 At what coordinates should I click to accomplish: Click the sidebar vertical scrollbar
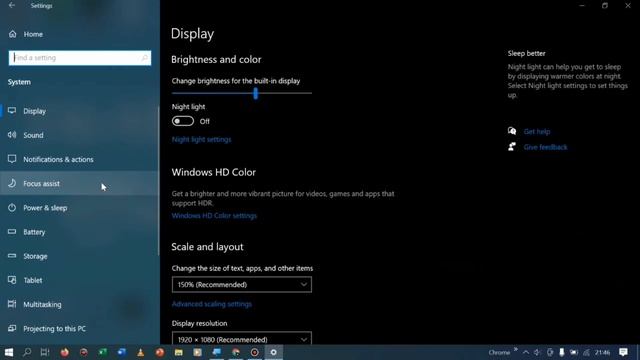158,180
